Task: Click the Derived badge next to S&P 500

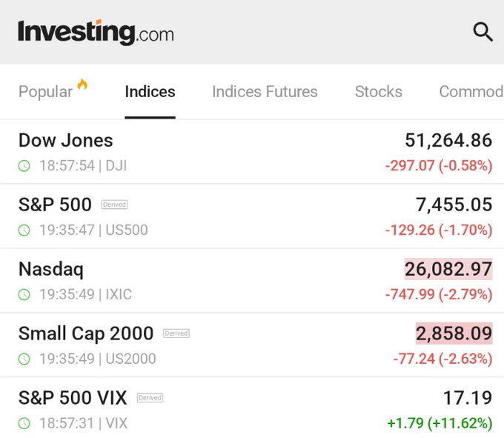Action: pos(114,205)
